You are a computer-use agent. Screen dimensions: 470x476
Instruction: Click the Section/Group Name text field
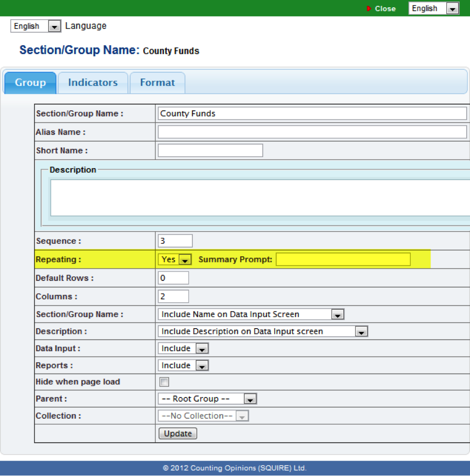(312, 114)
